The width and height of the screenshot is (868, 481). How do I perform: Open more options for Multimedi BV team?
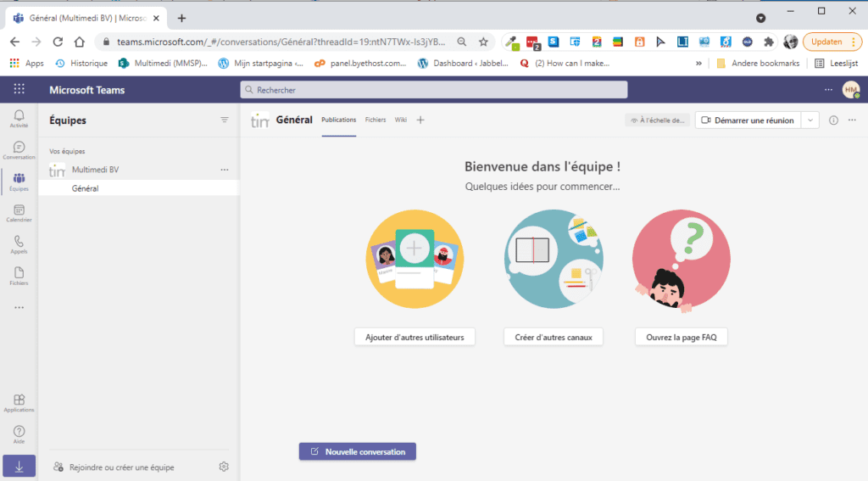224,170
